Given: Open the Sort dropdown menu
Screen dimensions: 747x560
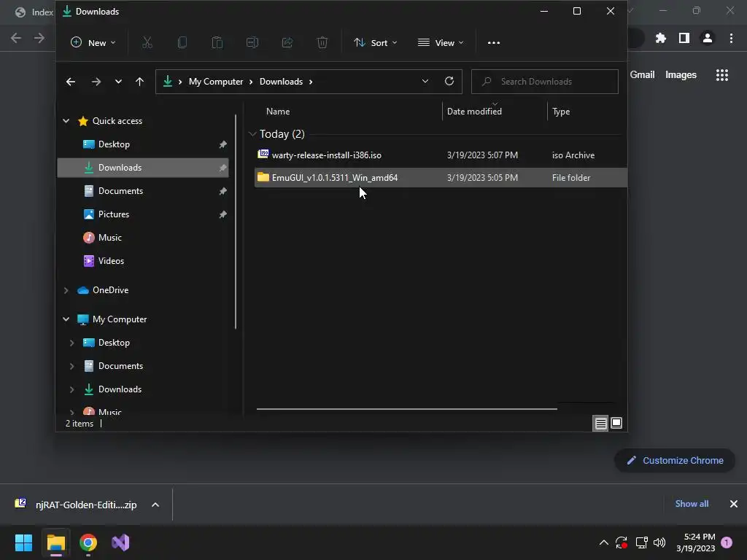Looking at the screenshot, I should (x=376, y=43).
